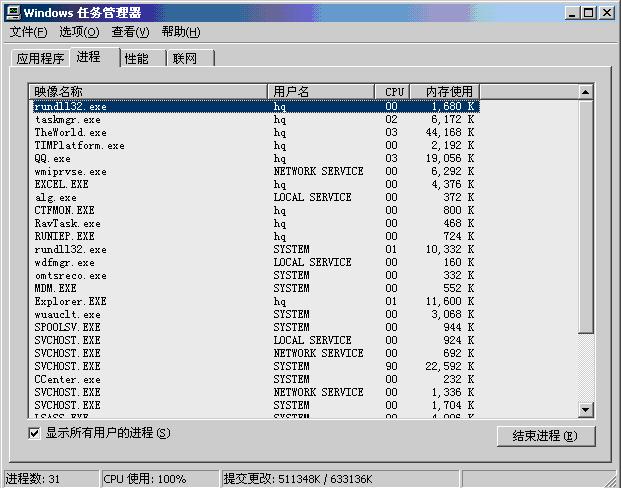The width and height of the screenshot is (621, 488).
Task: Select the RavTask.exe process
Action: point(255,224)
